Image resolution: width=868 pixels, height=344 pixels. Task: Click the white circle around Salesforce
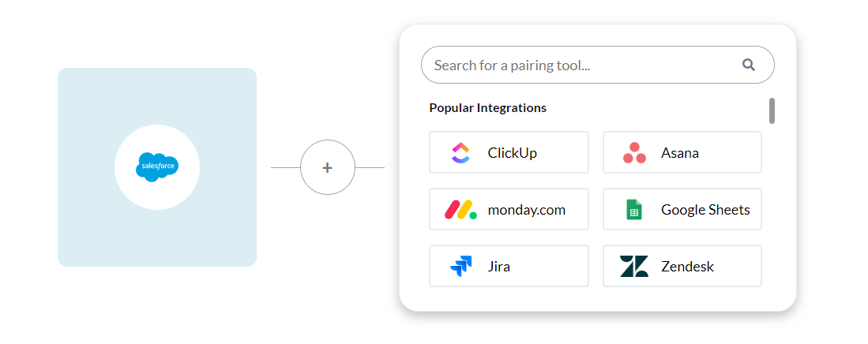click(x=157, y=167)
